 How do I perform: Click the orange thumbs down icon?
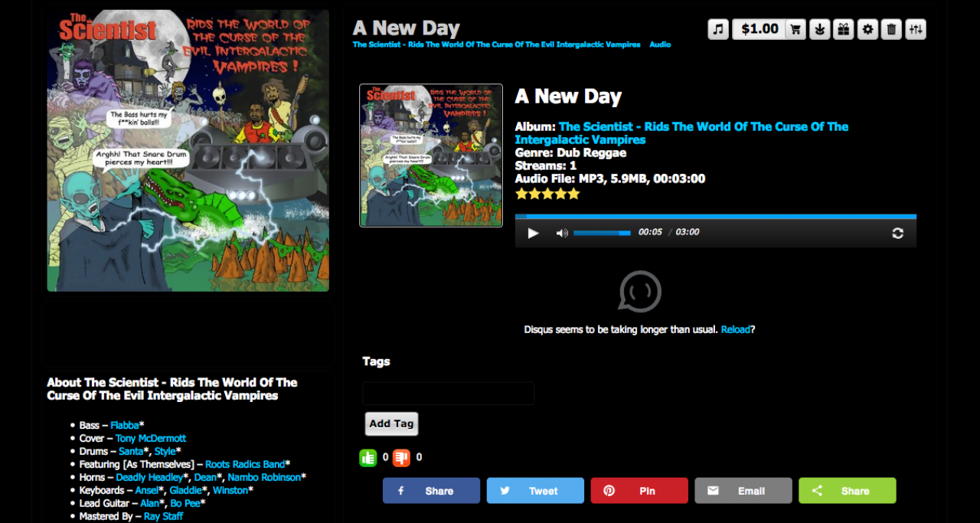click(x=402, y=457)
